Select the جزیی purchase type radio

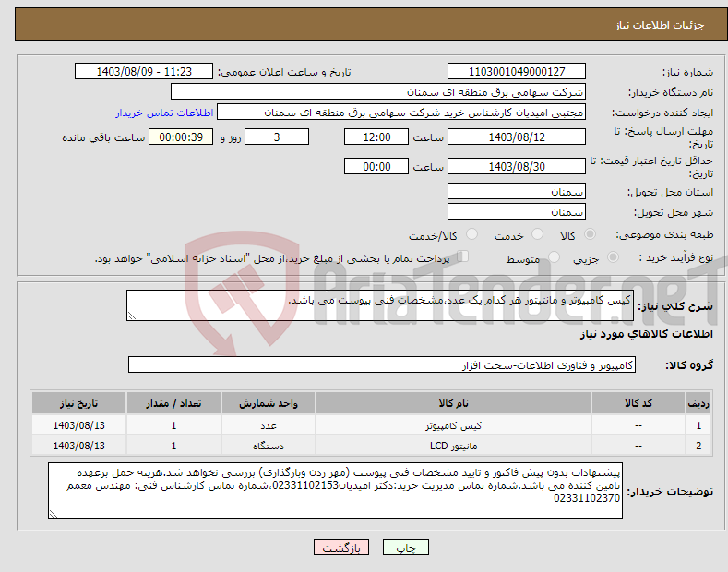click(x=613, y=256)
